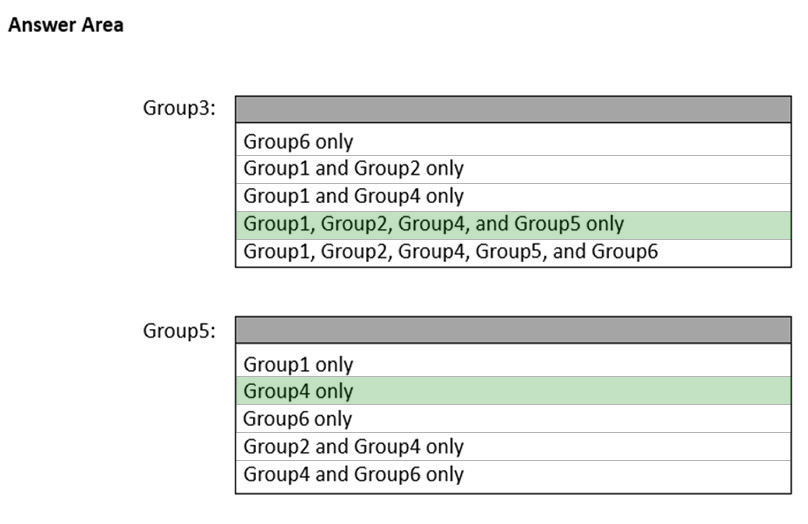Click the 'Answer Area' heading
The width and height of the screenshot is (808, 524).
[x=66, y=26]
